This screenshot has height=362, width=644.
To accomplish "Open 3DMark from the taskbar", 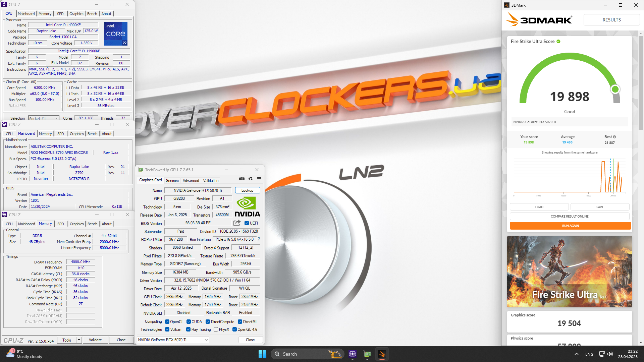I will (x=382, y=354).
